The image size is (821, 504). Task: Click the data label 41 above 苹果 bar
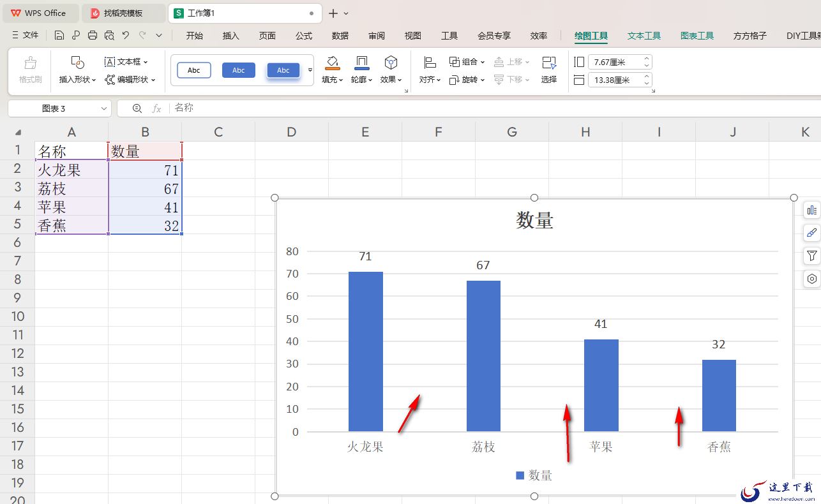point(601,324)
